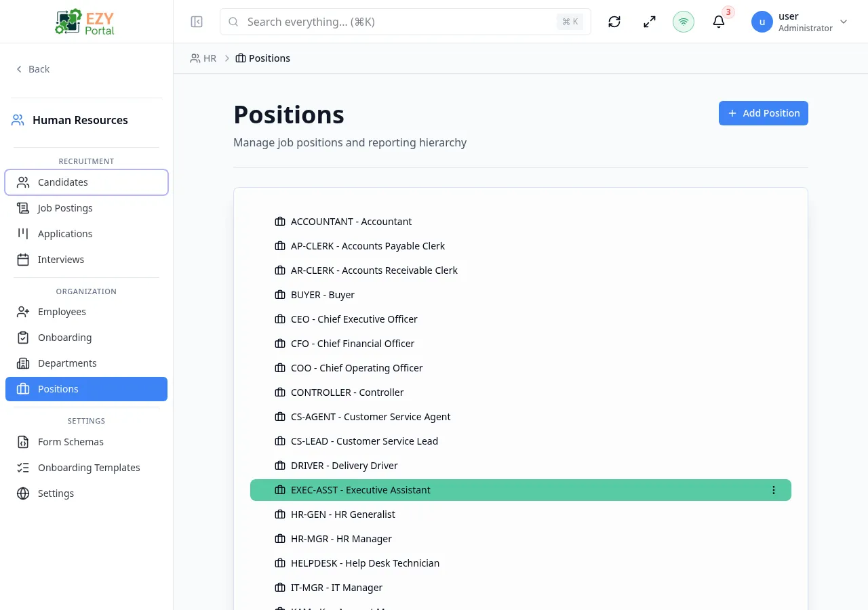868x610 pixels.
Task: Click briefcase icon beside IT-MGR - IT Manager
Action: (280, 588)
